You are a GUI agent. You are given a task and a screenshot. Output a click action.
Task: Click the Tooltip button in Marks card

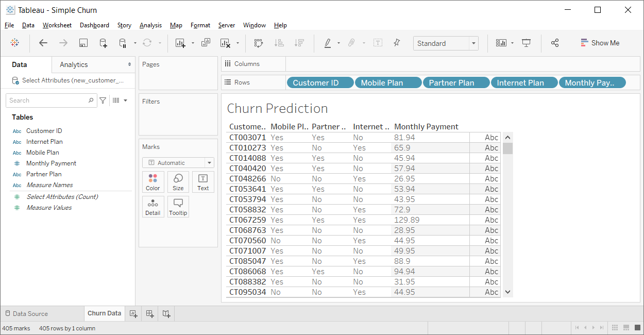tap(178, 207)
